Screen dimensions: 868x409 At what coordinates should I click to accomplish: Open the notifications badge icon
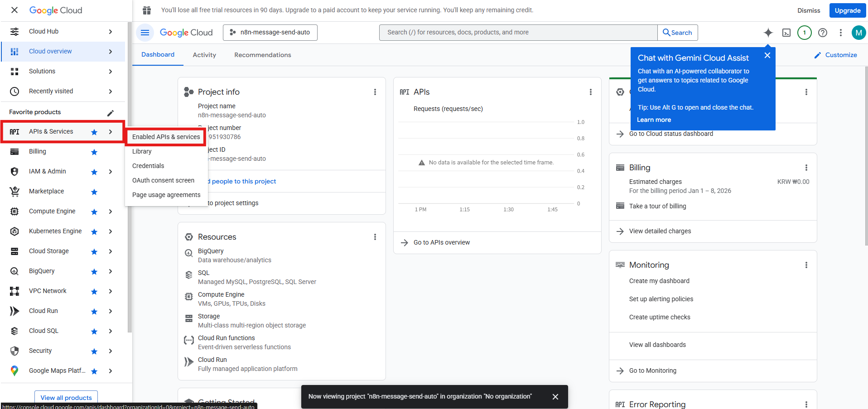click(x=804, y=33)
